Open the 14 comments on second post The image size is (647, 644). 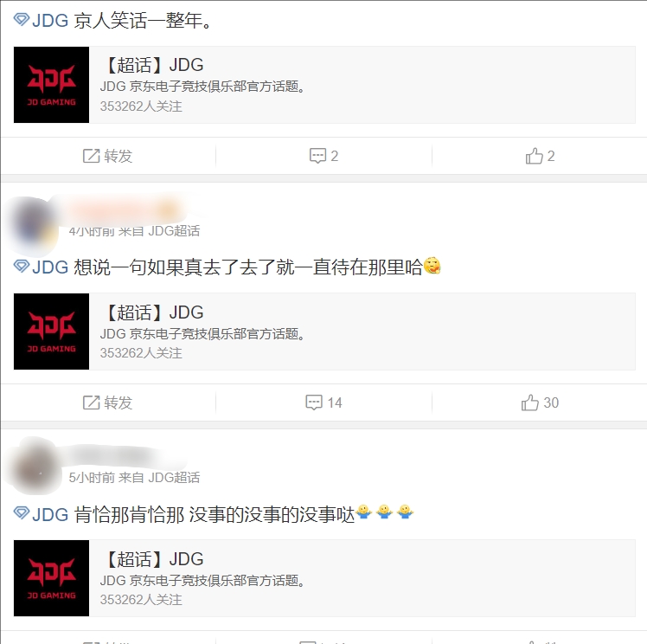pos(323,402)
